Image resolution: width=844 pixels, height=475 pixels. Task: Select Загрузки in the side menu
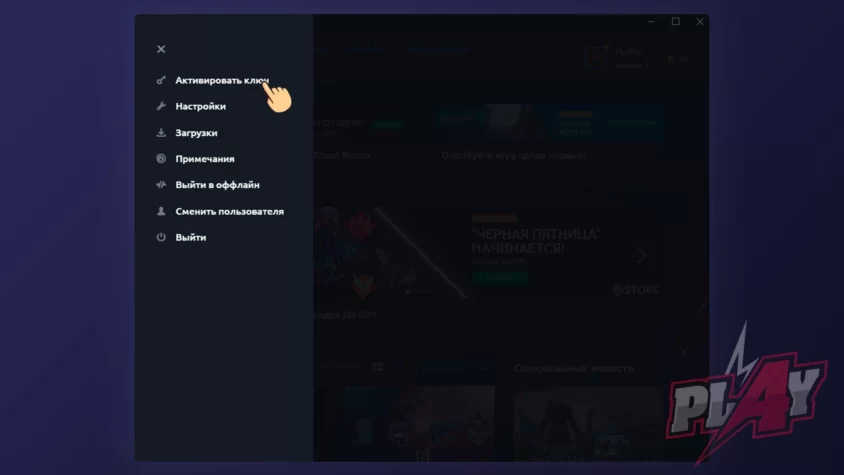pos(196,132)
